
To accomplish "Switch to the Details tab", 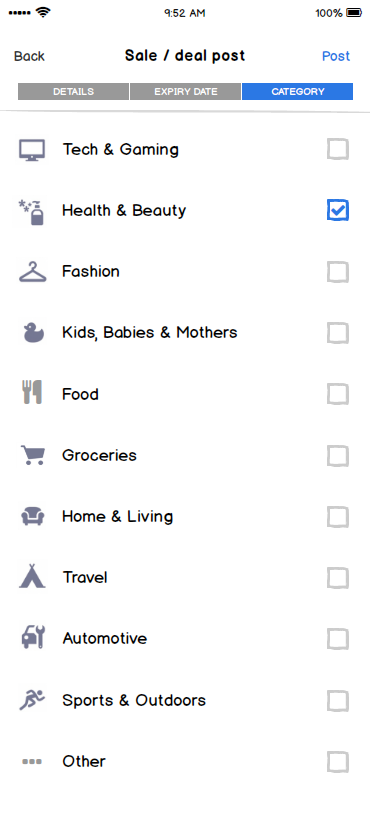I will click(x=73, y=91).
